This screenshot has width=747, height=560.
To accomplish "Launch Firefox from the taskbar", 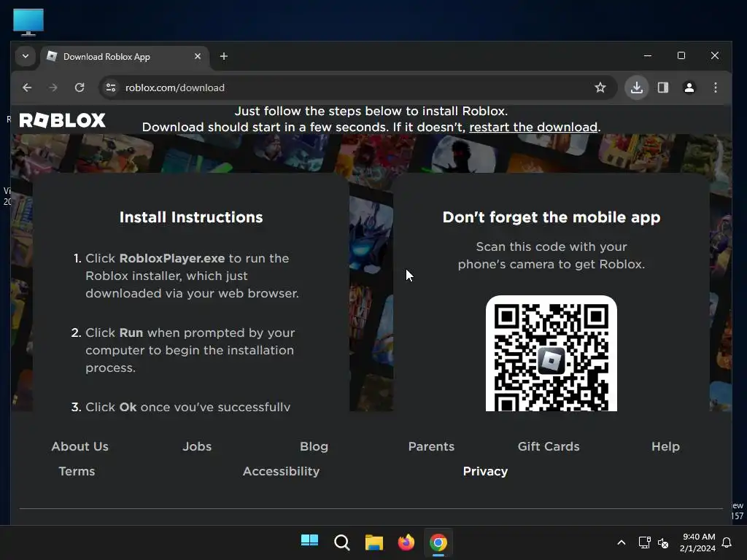I will (406, 542).
